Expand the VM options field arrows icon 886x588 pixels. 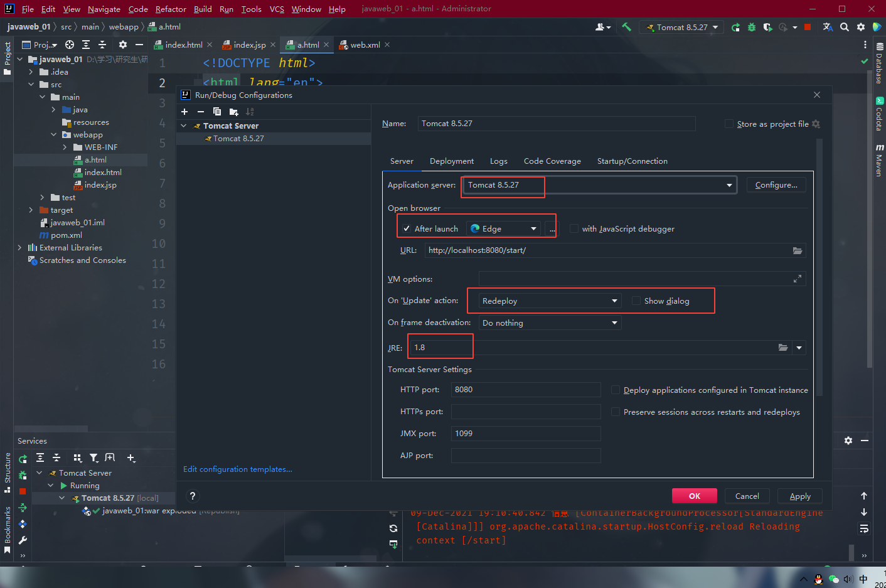(x=798, y=279)
